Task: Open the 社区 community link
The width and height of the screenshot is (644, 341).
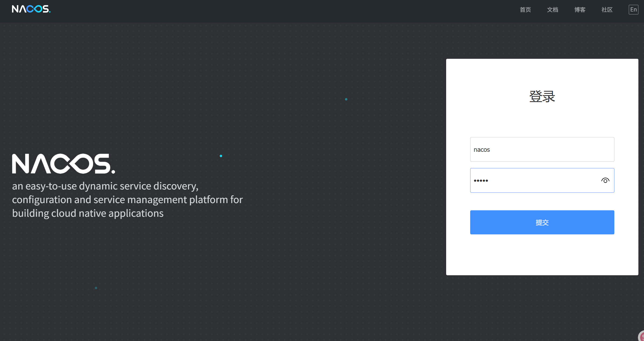Action: [607, 10]
